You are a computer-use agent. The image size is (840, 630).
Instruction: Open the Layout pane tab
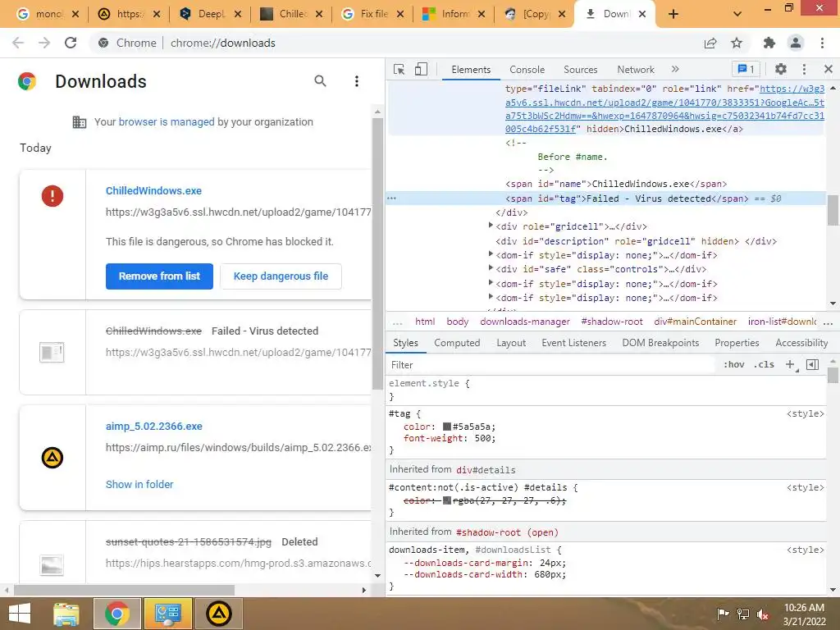click(511, 343)
